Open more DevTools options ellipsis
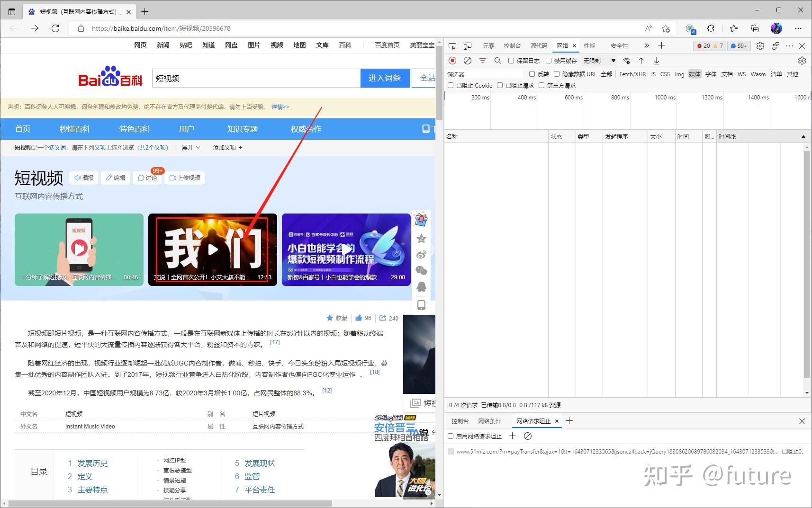 [789, 46]
